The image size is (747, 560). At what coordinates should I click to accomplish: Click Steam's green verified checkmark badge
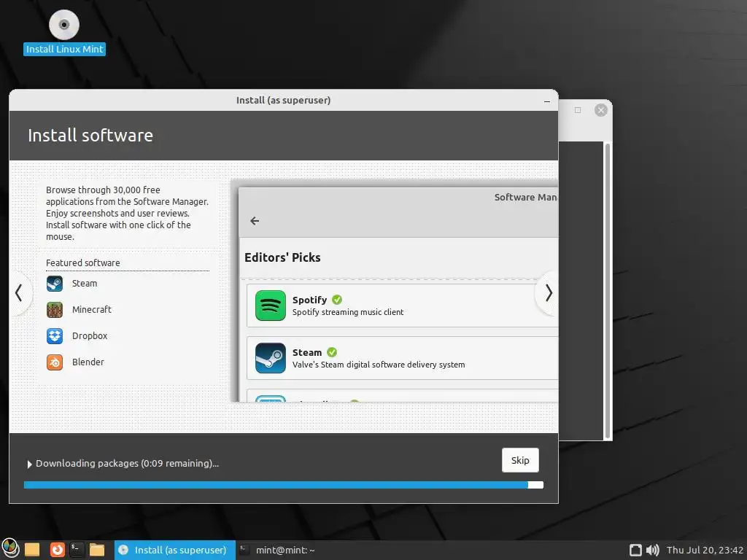332,352
